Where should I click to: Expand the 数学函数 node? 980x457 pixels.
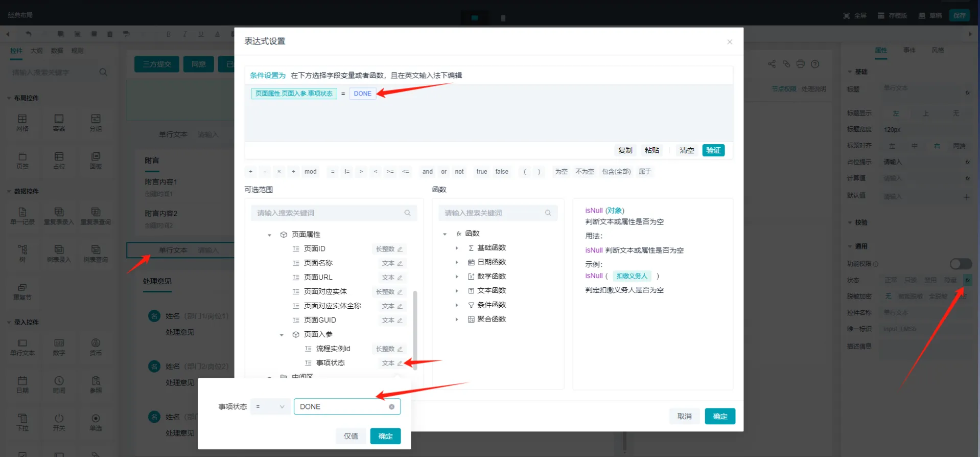[457, 277]
